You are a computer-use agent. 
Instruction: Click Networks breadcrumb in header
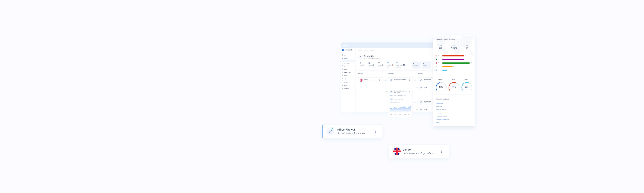[x=366, y=50]
